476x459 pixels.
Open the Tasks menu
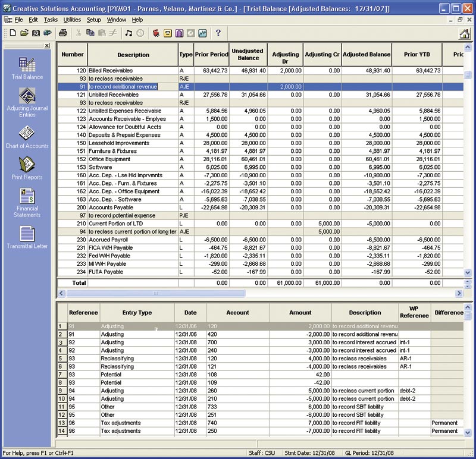point(51,20)
